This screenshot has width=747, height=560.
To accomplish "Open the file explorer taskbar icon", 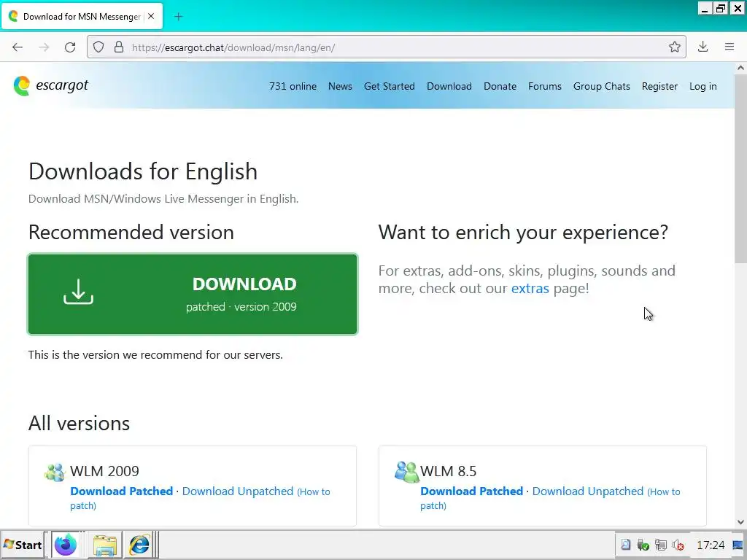I will tap(105, 545).
